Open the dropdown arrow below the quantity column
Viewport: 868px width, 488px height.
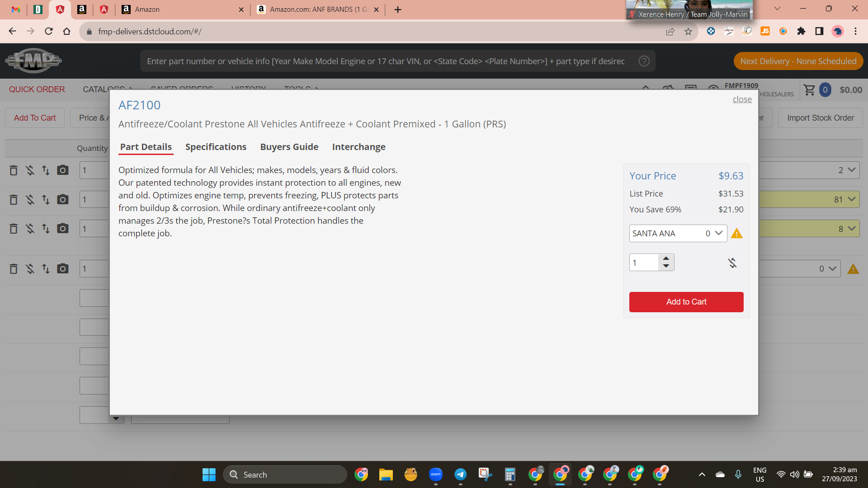pyautogui.click(x=116, y=419)
